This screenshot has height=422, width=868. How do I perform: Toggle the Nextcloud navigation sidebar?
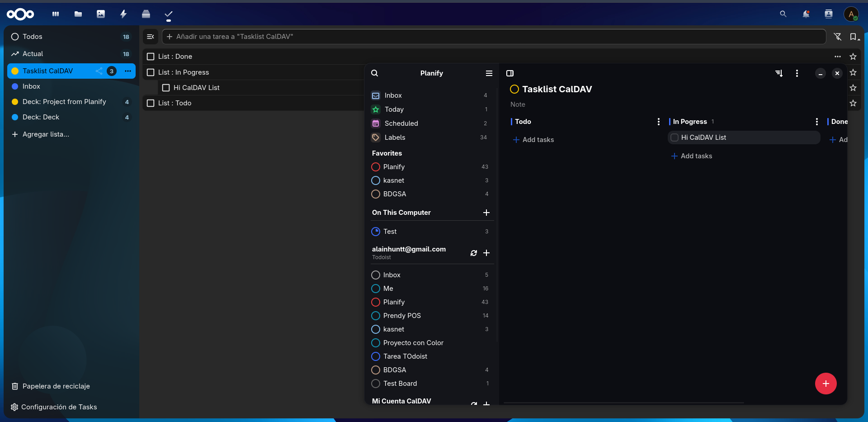[x=151, y=37]
